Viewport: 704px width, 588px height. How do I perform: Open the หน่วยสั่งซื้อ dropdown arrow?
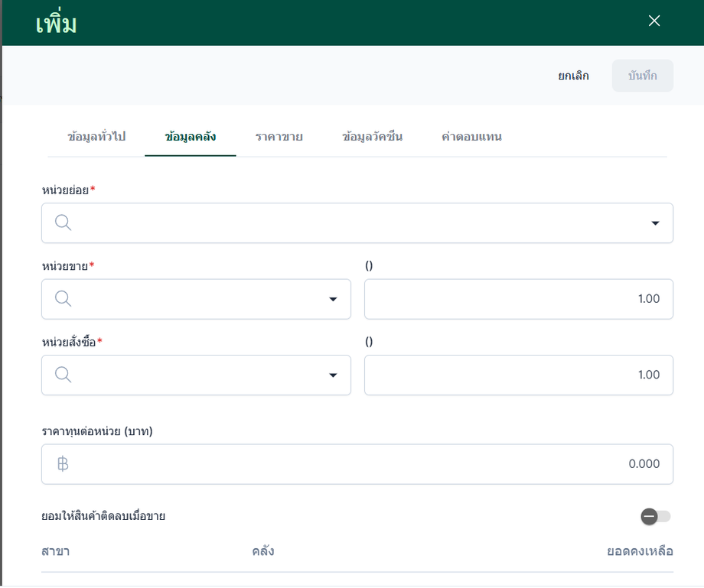pyautogui.click(x=333, y=375)
